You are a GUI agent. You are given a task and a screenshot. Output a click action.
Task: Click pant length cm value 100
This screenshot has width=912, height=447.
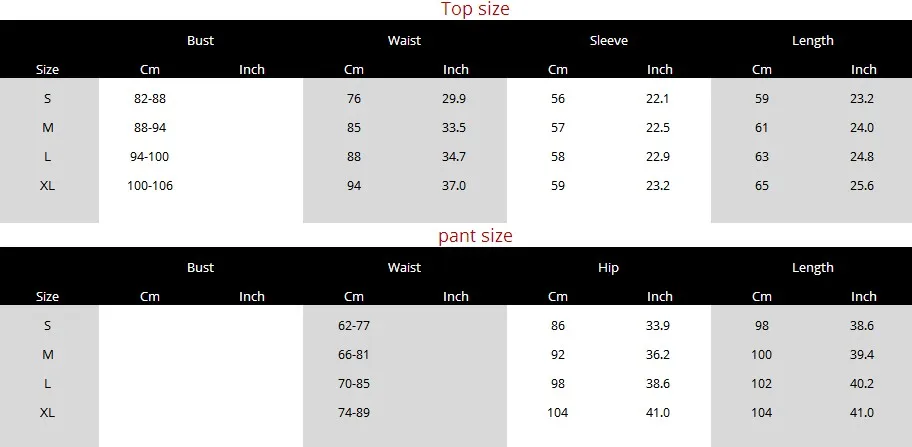761,355
